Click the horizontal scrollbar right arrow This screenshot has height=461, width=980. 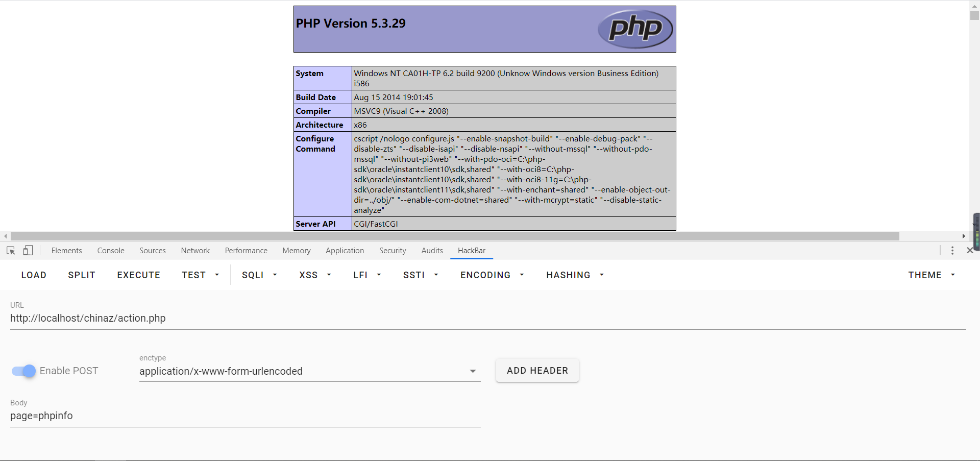click(964, 236)
